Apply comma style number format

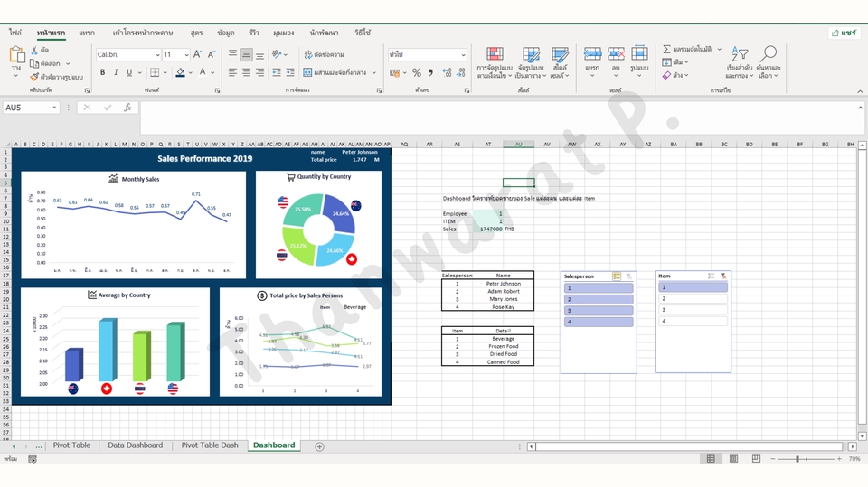(x=430, y=72)
